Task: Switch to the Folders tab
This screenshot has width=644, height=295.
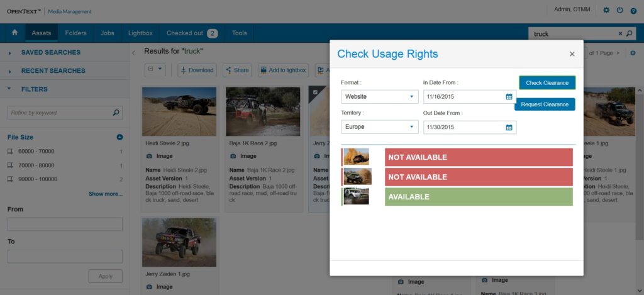Action: pos(75,33)
